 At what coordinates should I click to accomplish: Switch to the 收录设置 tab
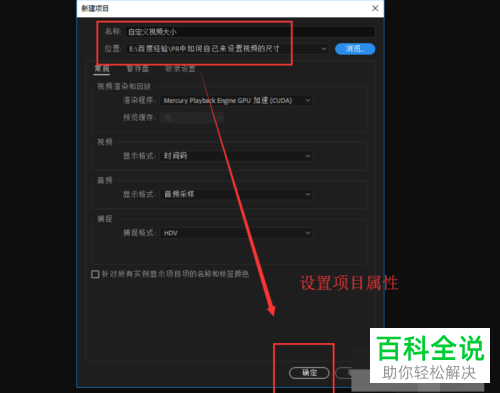coord(180,69)
